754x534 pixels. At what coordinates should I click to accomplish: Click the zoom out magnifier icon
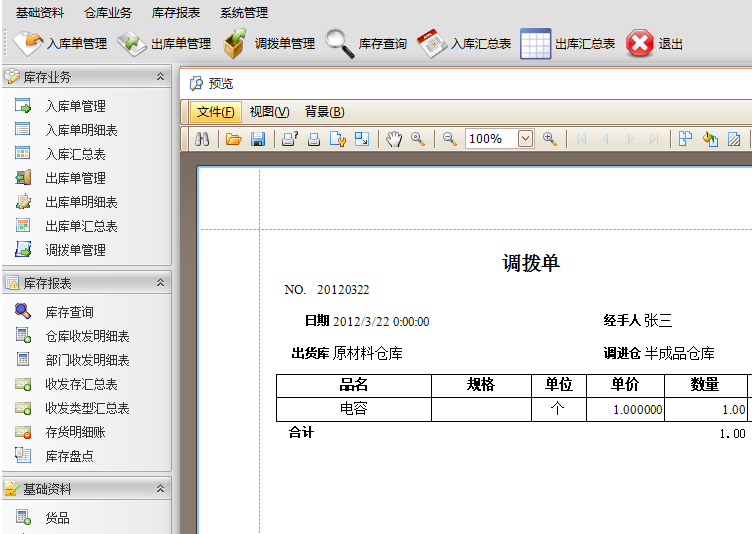pos(450,139)
